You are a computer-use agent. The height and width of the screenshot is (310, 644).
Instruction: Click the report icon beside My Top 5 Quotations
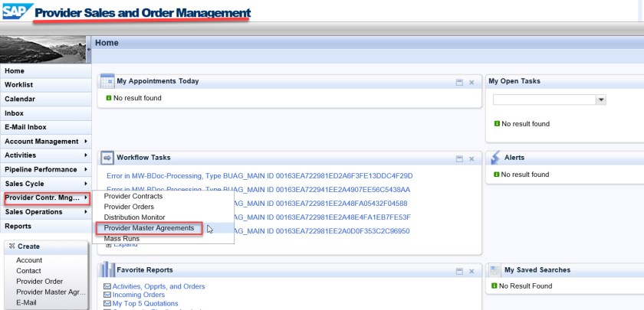coord(107,303)
